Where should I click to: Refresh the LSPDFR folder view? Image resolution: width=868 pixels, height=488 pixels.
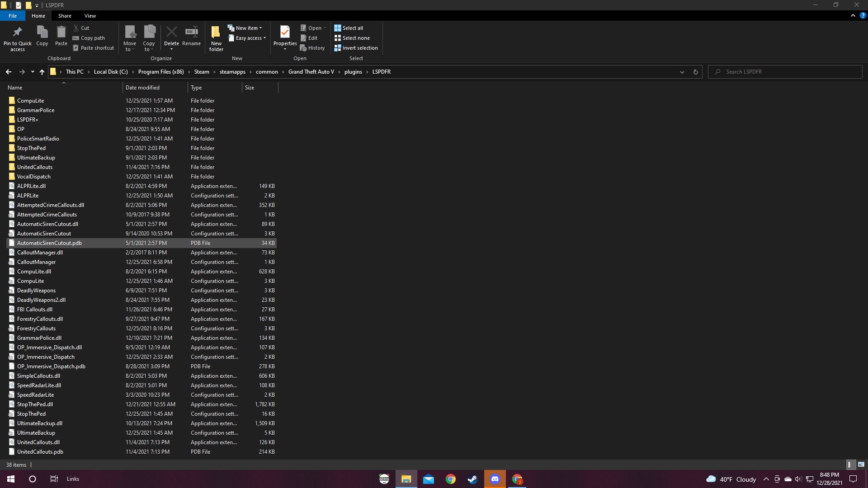(695, 72)
